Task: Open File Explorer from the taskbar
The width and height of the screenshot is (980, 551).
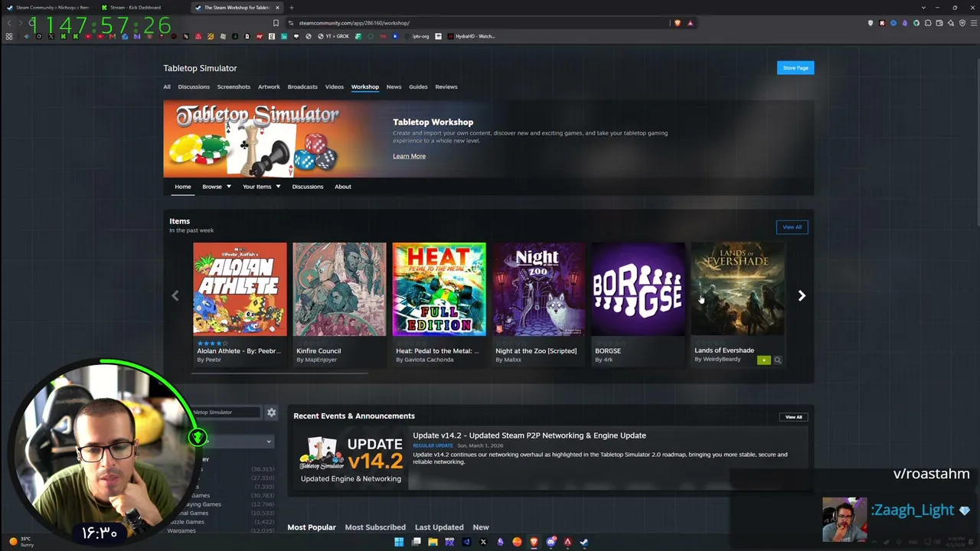Action: [x=433, y=542]
